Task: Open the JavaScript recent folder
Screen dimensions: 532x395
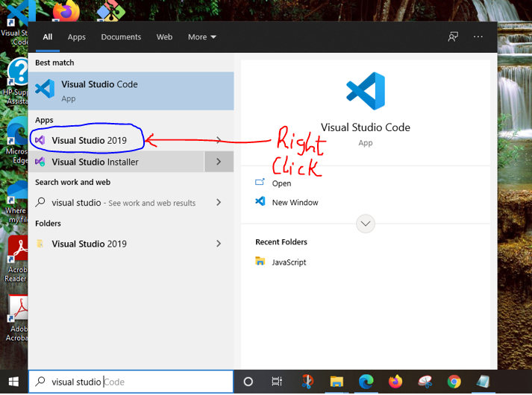Action: coord(289,262)
